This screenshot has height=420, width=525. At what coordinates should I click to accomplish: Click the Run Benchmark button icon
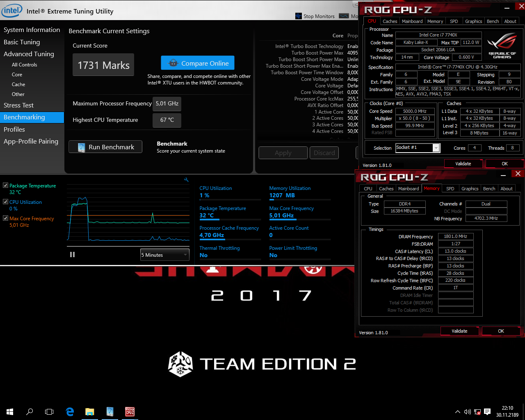pyautogui.click(x=81, y=147)
